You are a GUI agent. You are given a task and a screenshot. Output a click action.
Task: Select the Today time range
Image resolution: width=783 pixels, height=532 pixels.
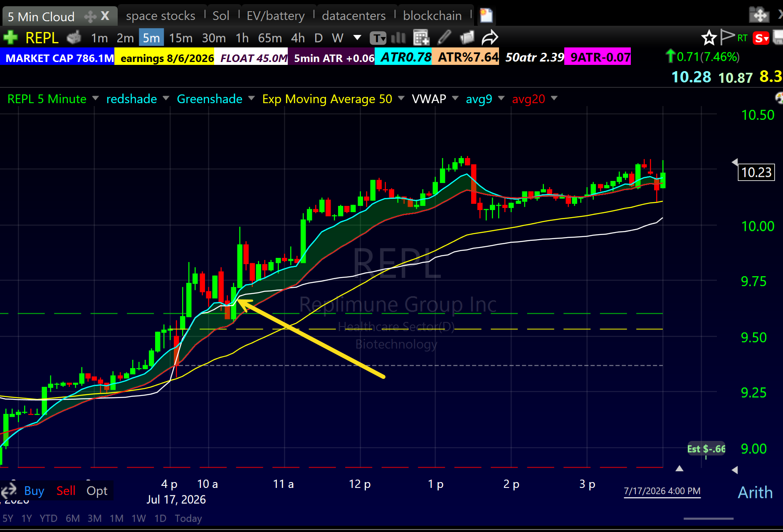pos(188,518)
